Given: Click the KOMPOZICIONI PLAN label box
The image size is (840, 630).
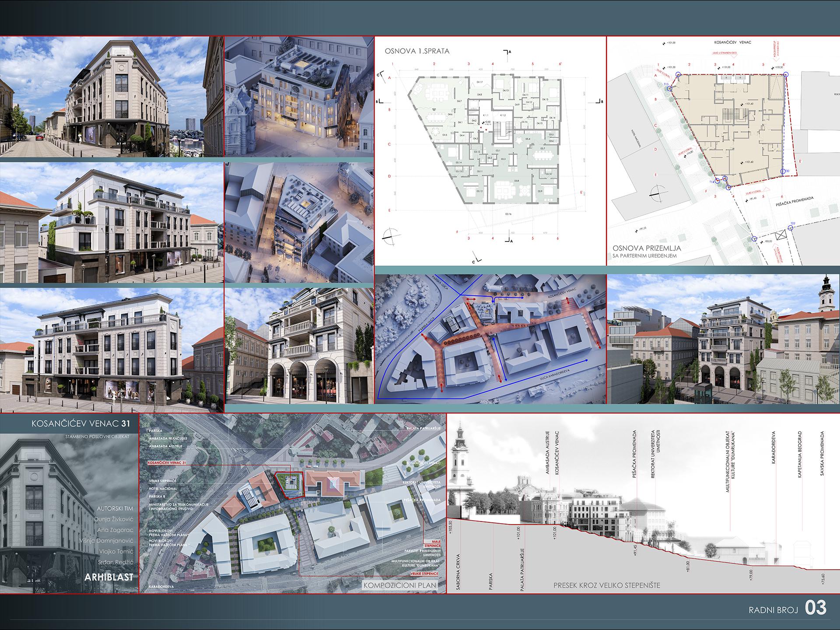Looking at the screenshot, I should coord(401,585).
